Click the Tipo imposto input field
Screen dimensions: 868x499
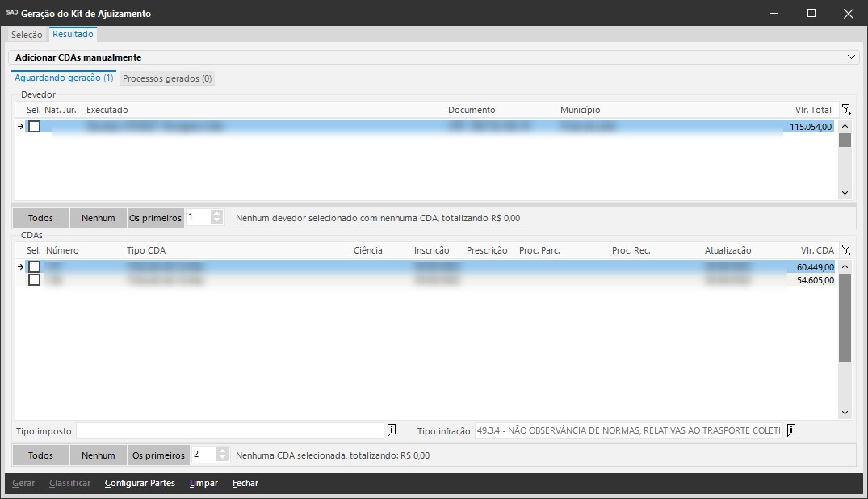229,430
